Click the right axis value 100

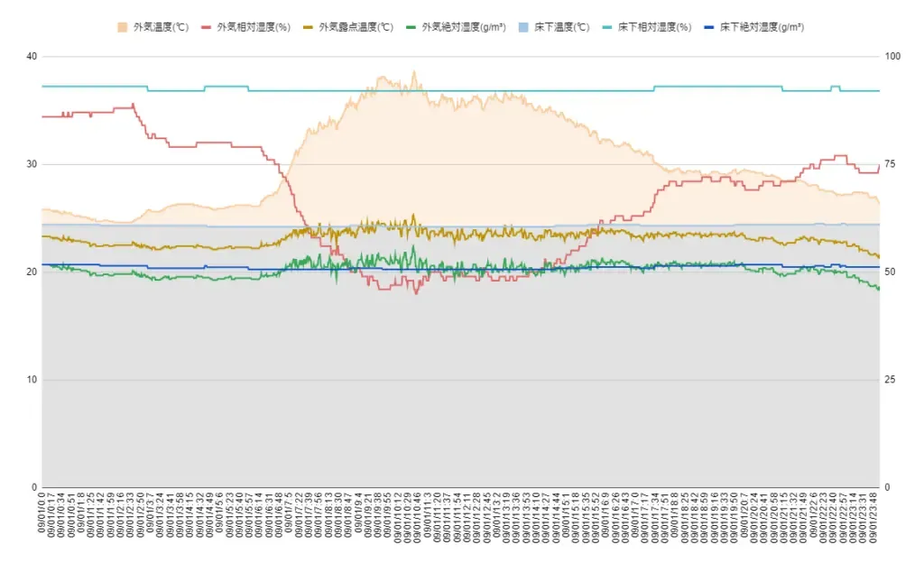pos(892,57)
